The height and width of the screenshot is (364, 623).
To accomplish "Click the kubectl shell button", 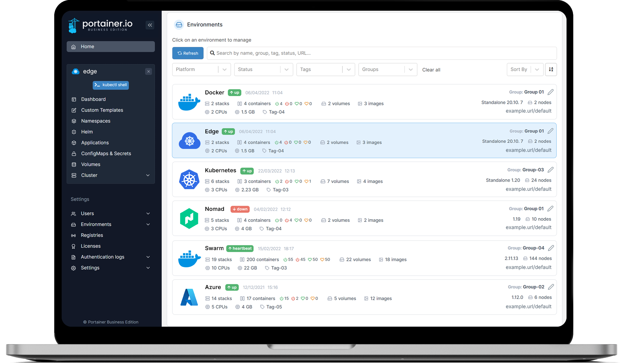I will [110, 84].
